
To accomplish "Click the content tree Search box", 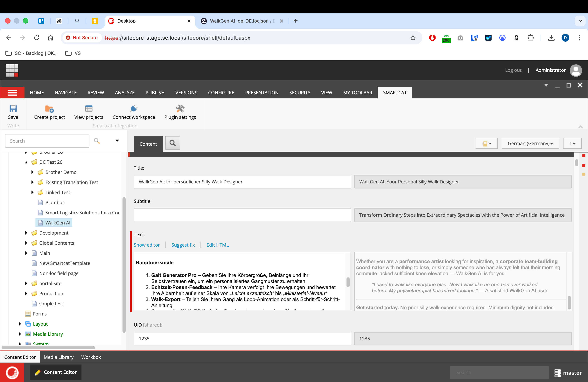I will [47, 141].
